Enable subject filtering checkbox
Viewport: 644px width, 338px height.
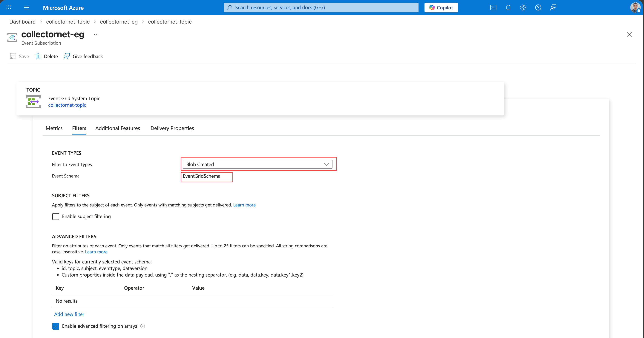pos(56,216)
